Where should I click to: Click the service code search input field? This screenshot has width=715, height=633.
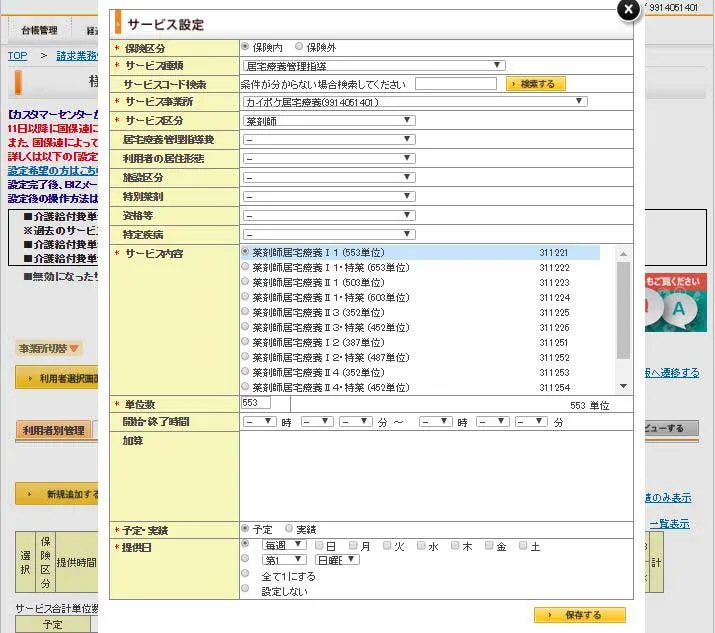455,84
